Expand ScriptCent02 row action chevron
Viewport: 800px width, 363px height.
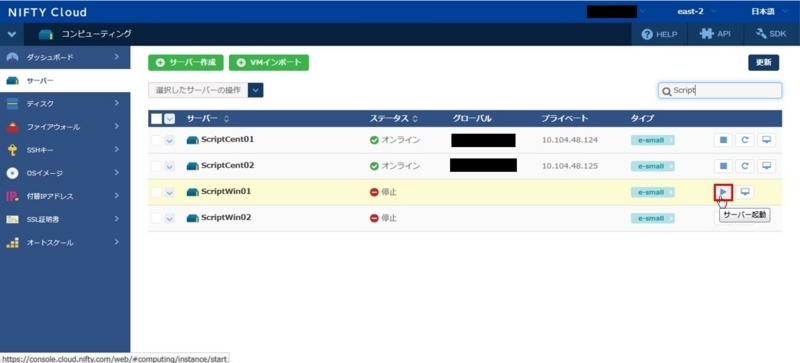[169, 166]
